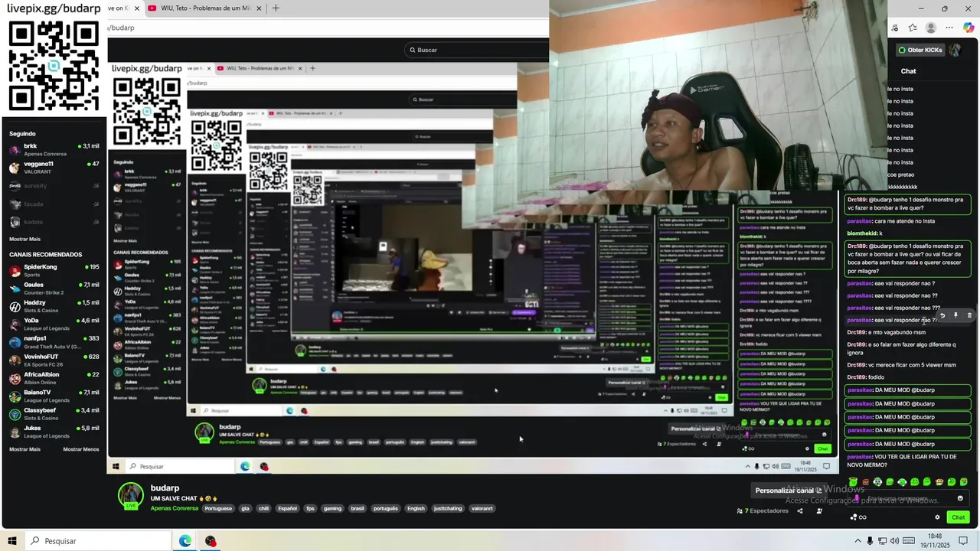Click parasitao username in last chat message
This screenshot has width=980, height=551.
860,457
